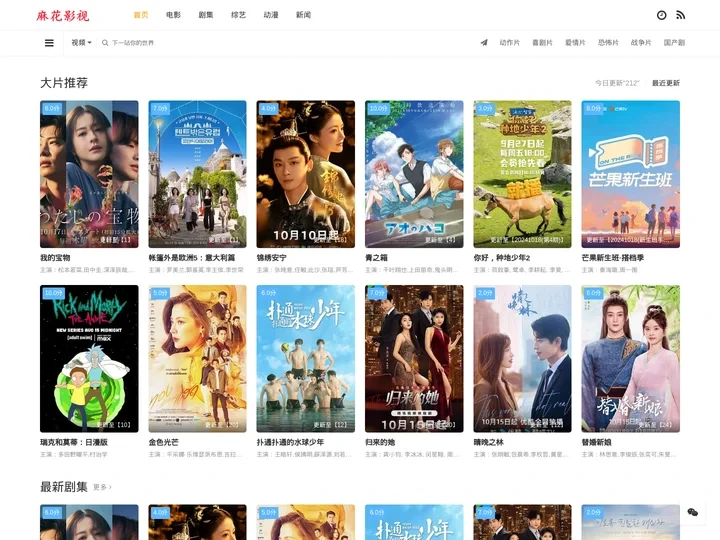
Task: Click 瑞克和莫蒂：日漫版 title text
Action: pos(74,442)
